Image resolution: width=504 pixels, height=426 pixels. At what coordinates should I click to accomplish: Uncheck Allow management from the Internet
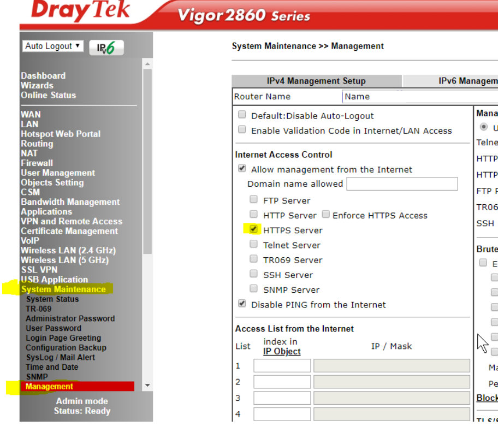point(242,168)
